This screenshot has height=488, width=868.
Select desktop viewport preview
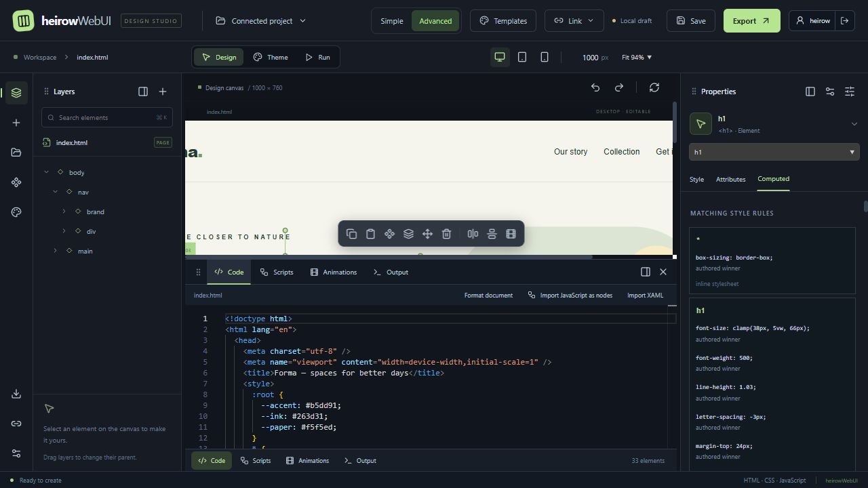[500, 58]
